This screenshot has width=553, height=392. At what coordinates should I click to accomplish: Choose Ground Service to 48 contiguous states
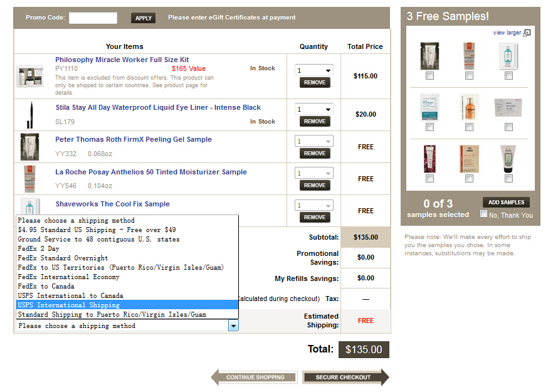click(127, 239)
